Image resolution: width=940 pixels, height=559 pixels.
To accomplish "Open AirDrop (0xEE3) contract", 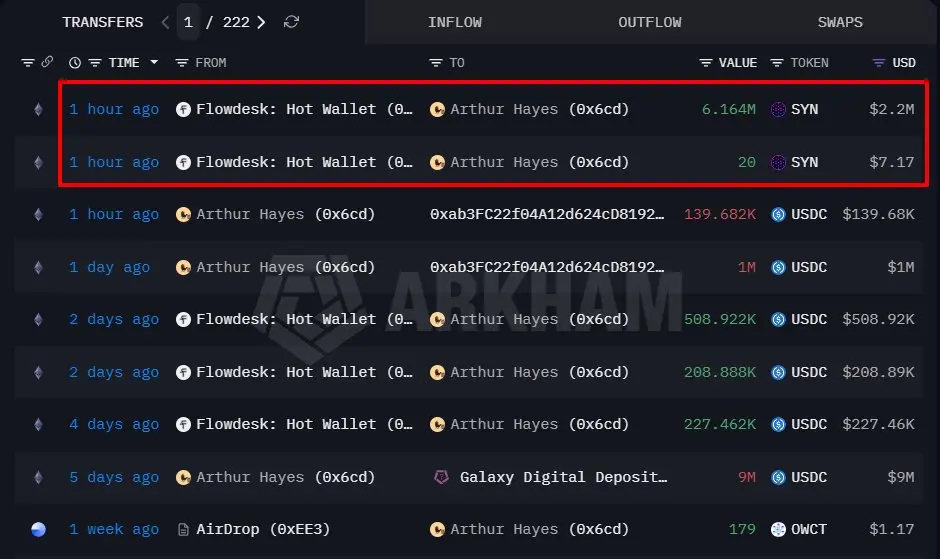I will [x=263, y=529].
